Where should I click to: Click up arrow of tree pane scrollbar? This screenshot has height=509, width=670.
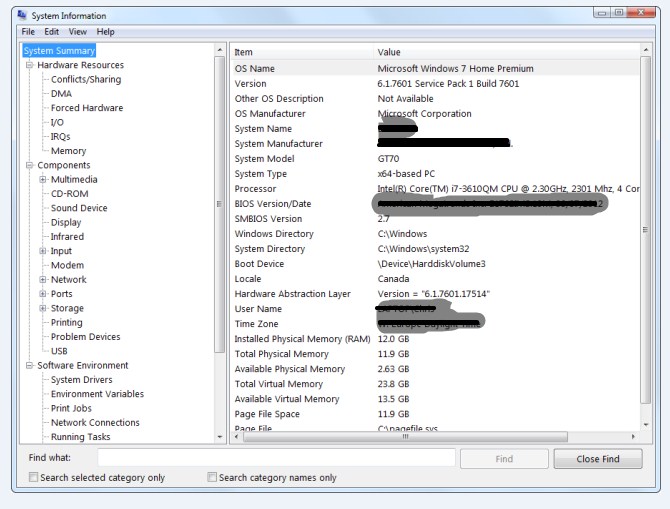pos(220,50)
